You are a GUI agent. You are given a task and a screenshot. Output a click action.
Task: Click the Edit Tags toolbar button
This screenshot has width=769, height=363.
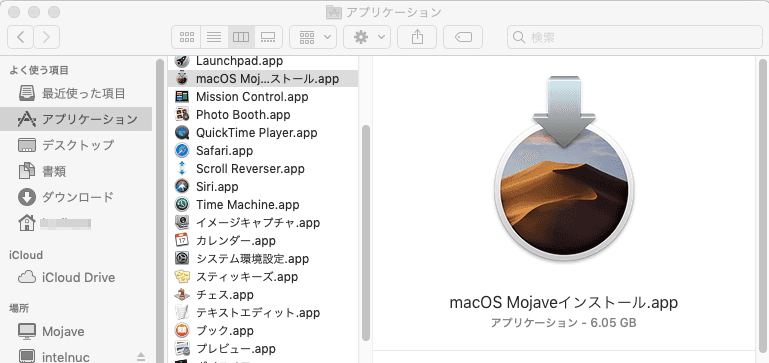463,37
